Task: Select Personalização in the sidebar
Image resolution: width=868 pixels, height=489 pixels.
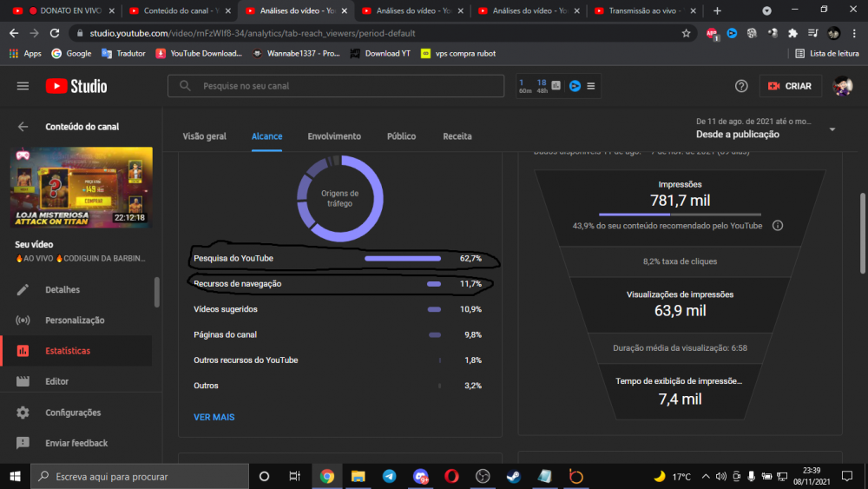Action: [75, 320]
